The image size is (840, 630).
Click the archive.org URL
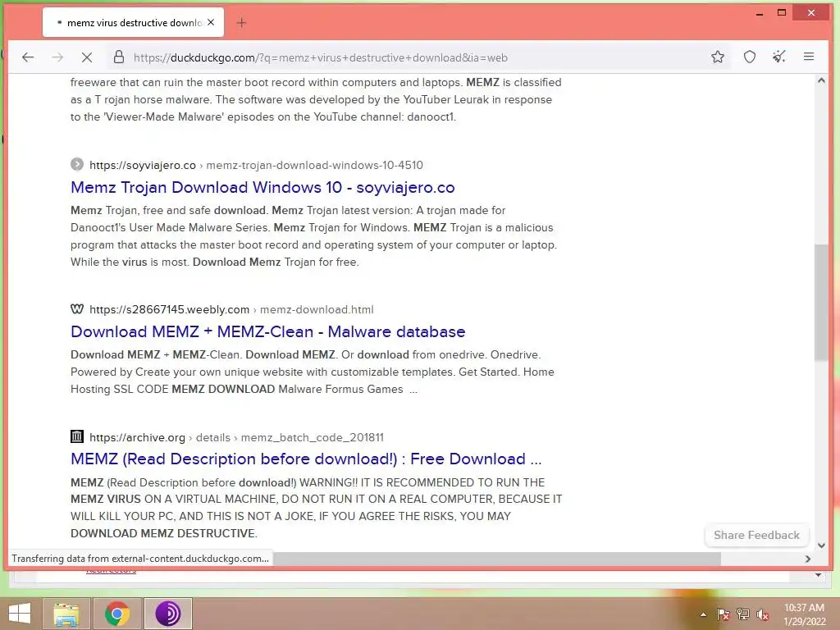[x=137, y=437]
